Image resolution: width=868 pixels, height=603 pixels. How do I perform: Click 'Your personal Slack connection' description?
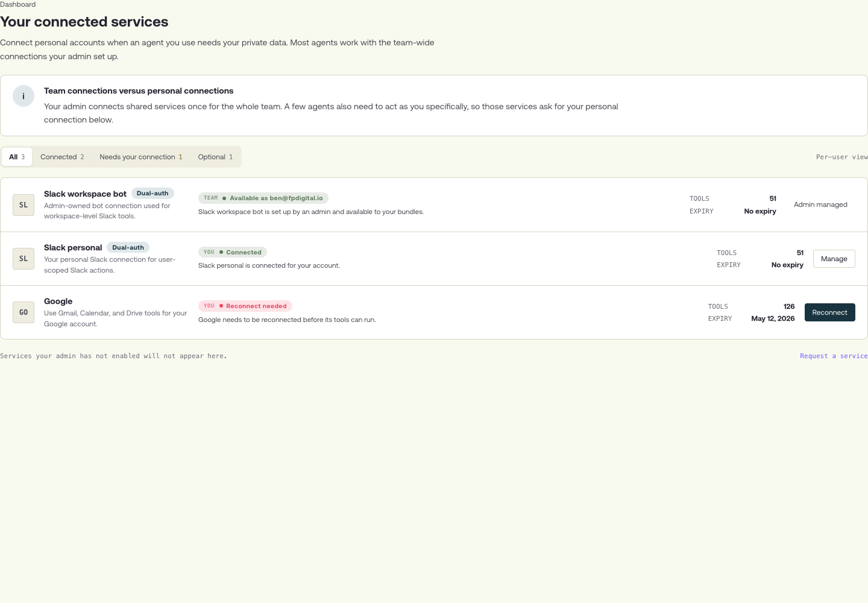click(110, 265)
